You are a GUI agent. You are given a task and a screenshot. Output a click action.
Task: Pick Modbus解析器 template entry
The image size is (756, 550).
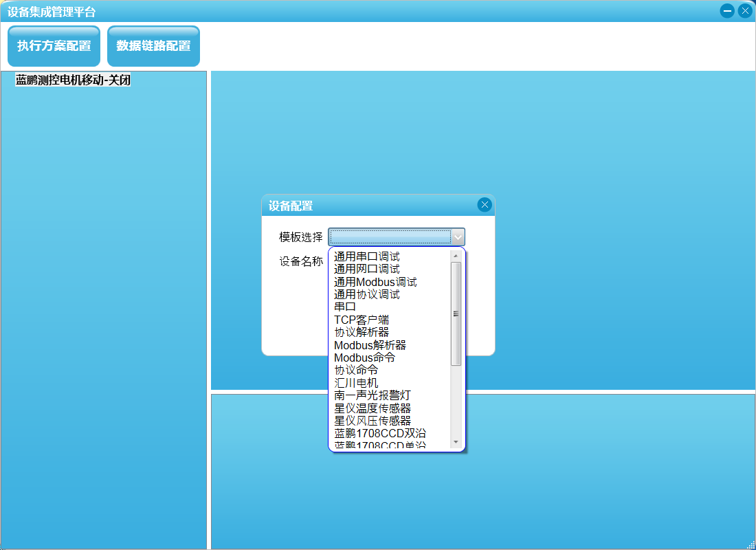pyautogui.click(x=370, y=345)
